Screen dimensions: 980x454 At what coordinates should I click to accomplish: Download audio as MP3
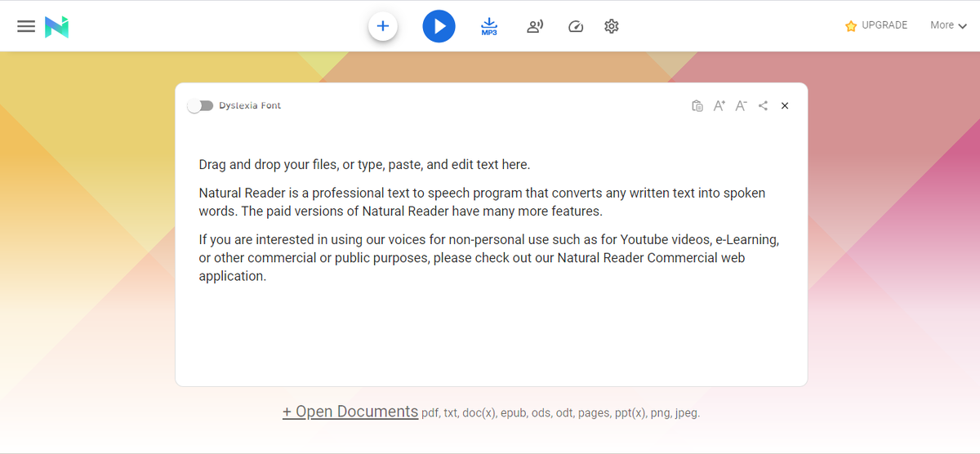coord(489,26)
